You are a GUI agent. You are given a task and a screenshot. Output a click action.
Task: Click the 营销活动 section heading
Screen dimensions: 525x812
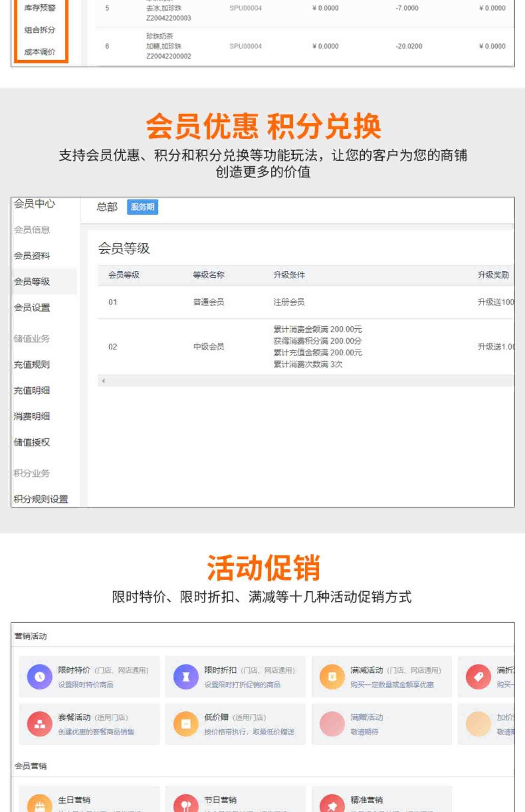(x=30, y=636)
